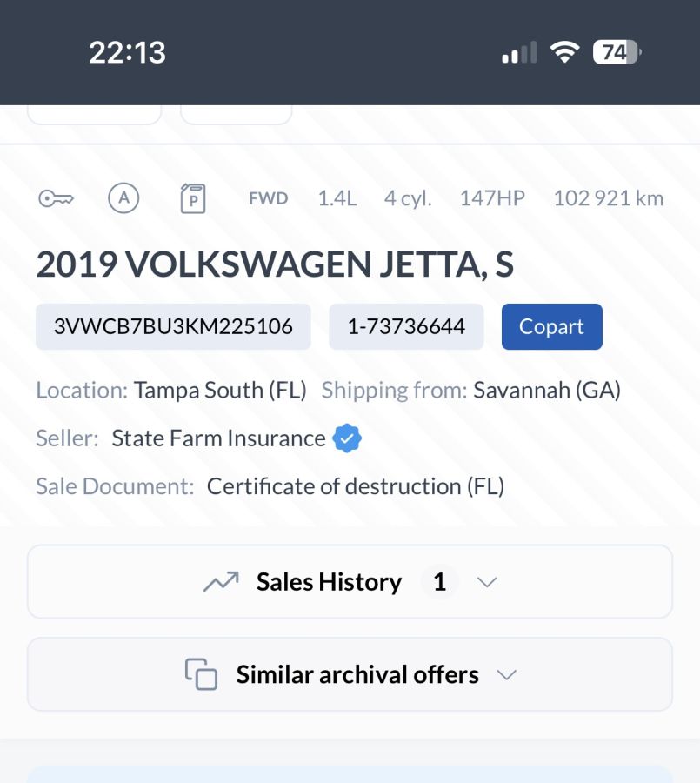Image resolution: width=700 pixels, height=783 pixels.
Task: Tap the Wi-Fi status icon
Action: [565, 53]
